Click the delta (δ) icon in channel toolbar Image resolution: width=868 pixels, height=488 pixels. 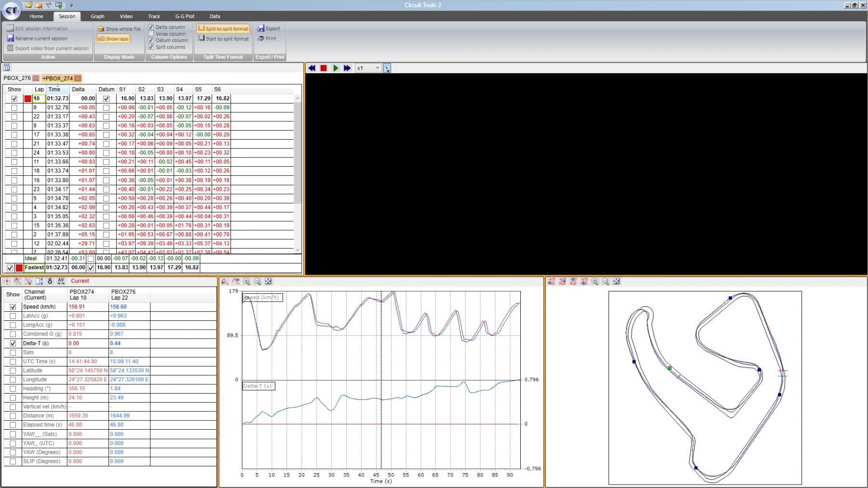click(50, 281)
